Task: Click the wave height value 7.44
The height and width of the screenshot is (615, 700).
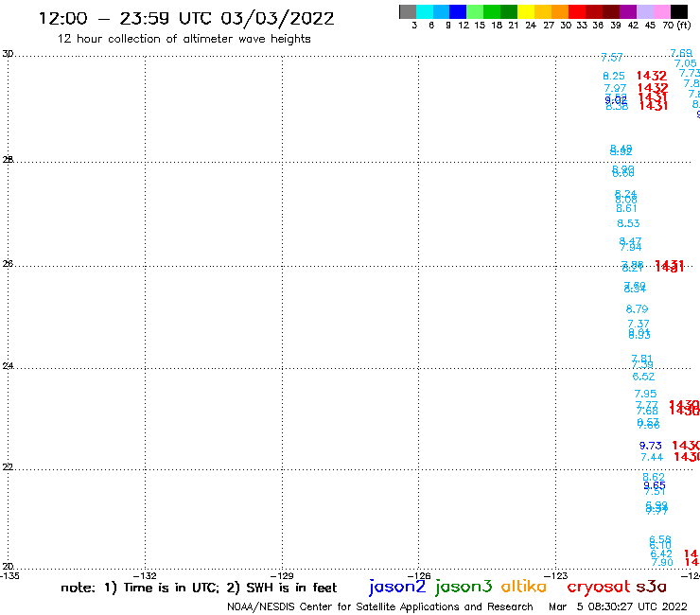Action: (652, 457)
